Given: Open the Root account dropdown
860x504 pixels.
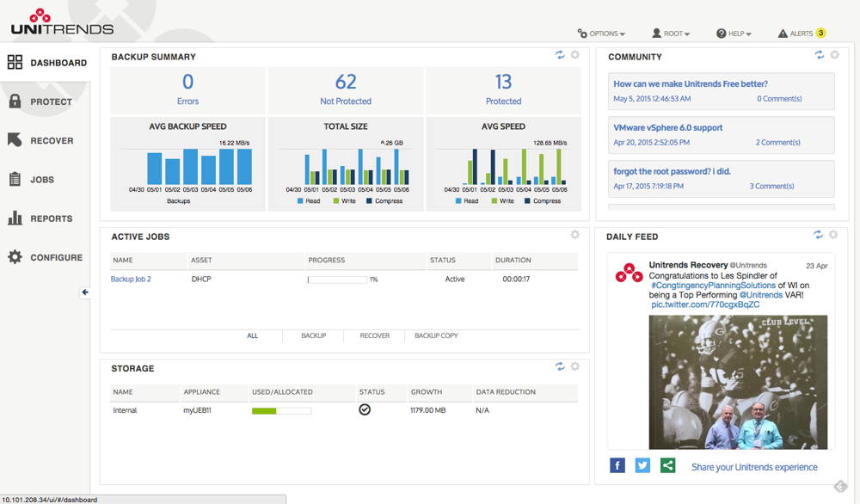Looking at the screenshot, I should pyautogui.click(x=670, y=33).
